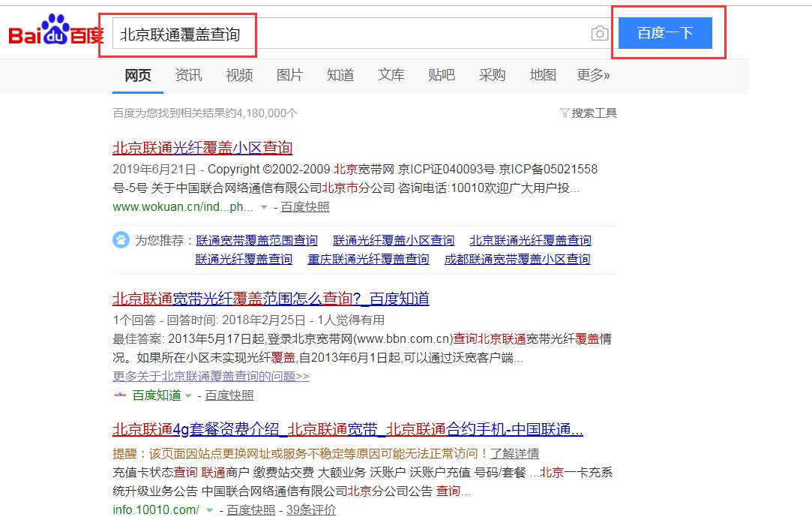Click the Baidu logo icon
This screenshot has width=812, height=526.
tap(52, 31)
